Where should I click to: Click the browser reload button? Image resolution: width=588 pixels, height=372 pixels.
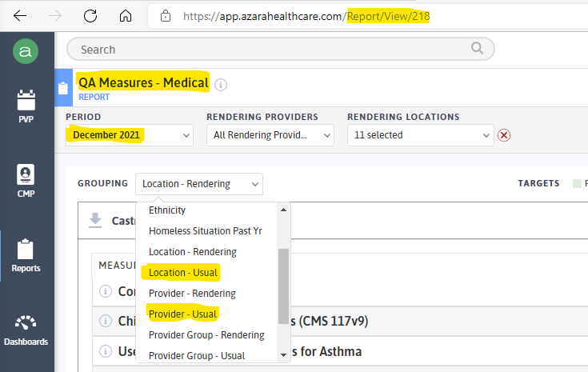coord(90,16)
